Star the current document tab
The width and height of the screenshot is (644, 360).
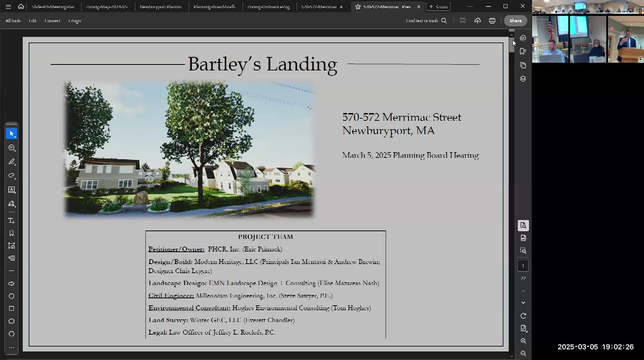click(x=358, y=7)
